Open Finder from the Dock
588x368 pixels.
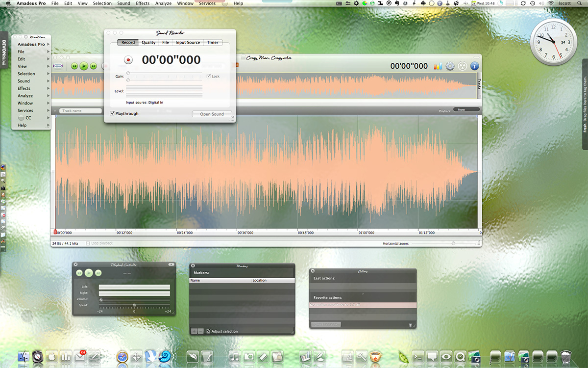click(24, 357)
